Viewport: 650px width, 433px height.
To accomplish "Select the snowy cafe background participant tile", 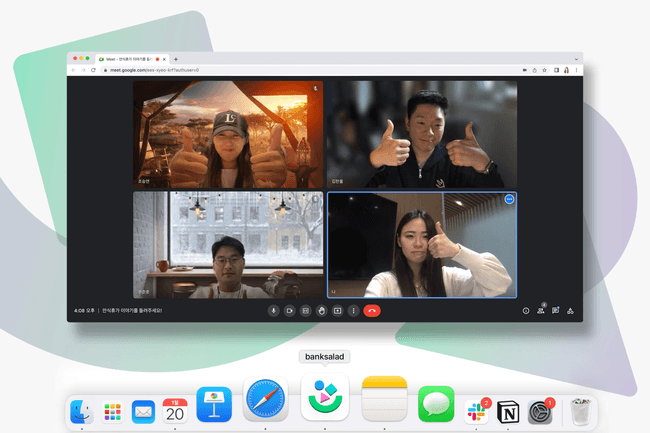I will (x=228, y=245).
